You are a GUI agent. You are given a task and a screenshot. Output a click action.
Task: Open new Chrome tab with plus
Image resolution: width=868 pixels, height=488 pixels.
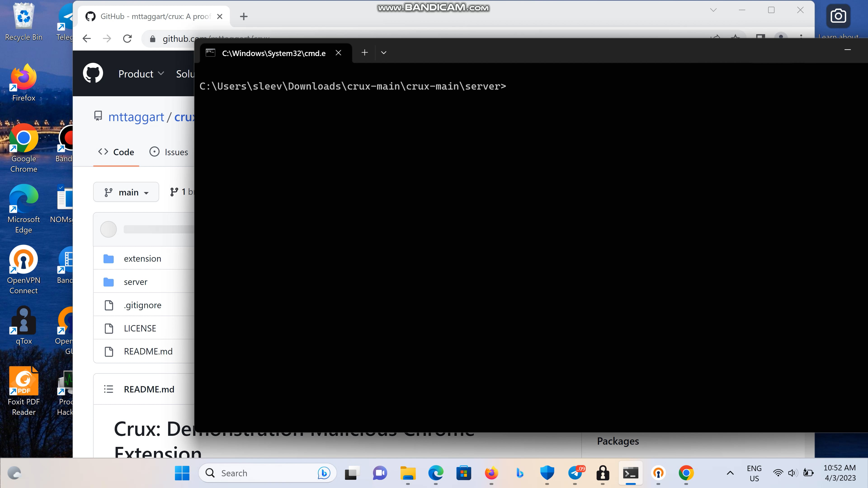coord(244,16)
